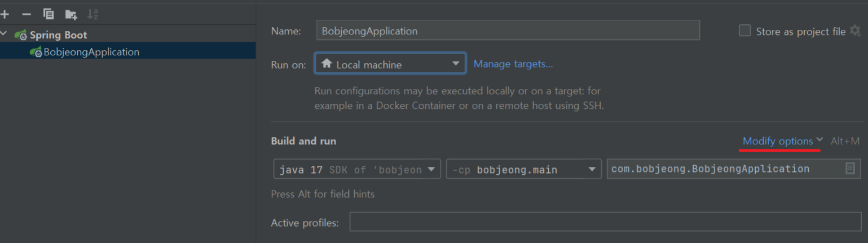Viewport: 868px width, 243px height.
Task: Copy the selected configuration
Action: (49, 14)
